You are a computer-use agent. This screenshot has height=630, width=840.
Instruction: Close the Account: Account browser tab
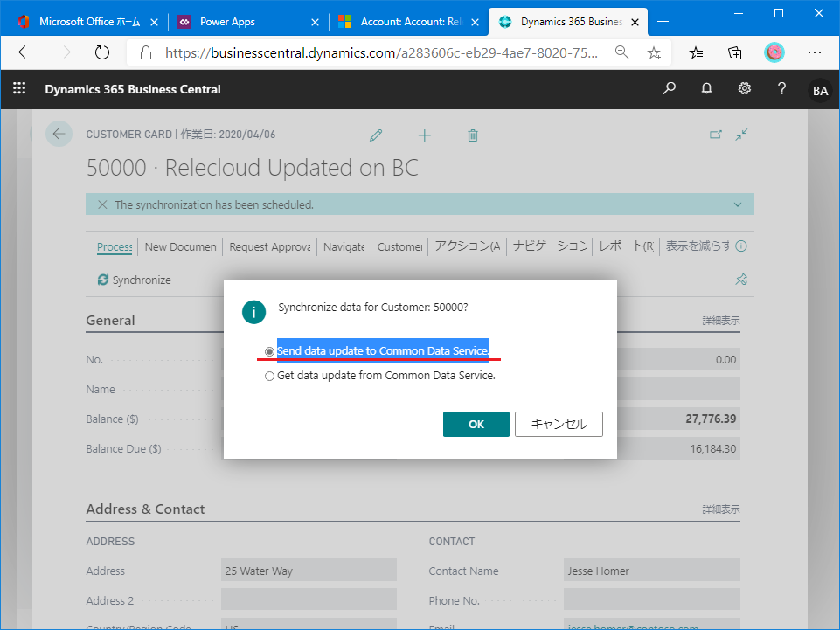(475, 22)
